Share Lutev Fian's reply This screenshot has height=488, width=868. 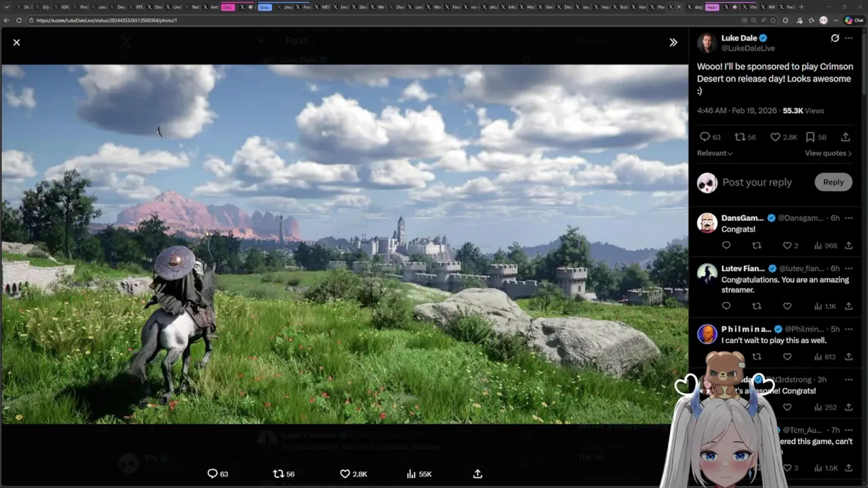(848, 306)
